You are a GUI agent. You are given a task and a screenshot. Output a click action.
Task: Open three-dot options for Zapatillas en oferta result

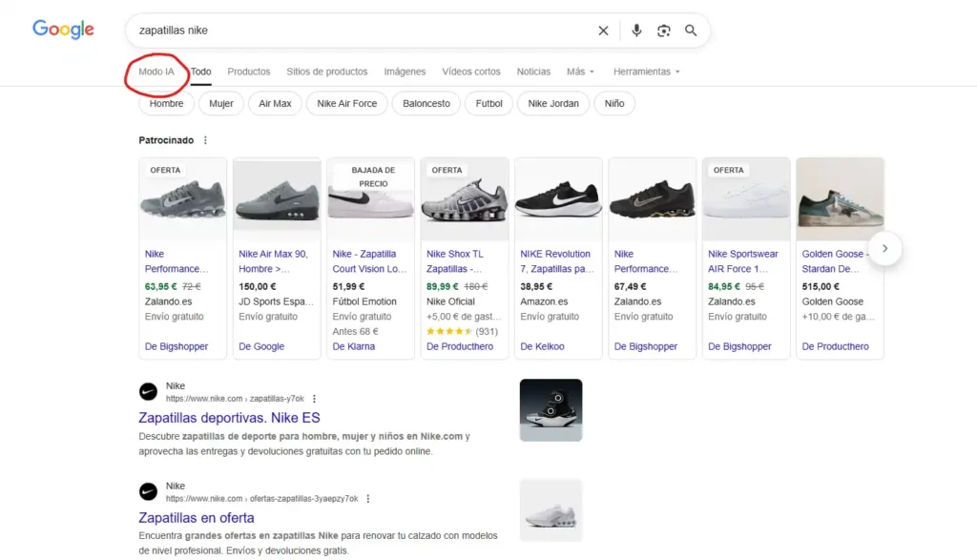(x=367, y=498)
